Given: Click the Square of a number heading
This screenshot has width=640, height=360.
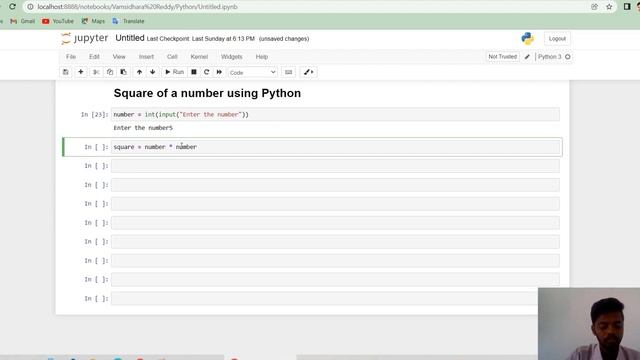Looking at the screenshot, I should coord(207,93).
